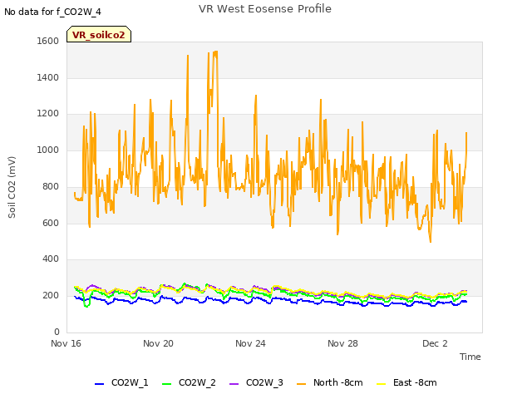This screenshot has width=532, height=399.
Task: Click the 1000 y-axis tick label
Action: pos(48,150)
